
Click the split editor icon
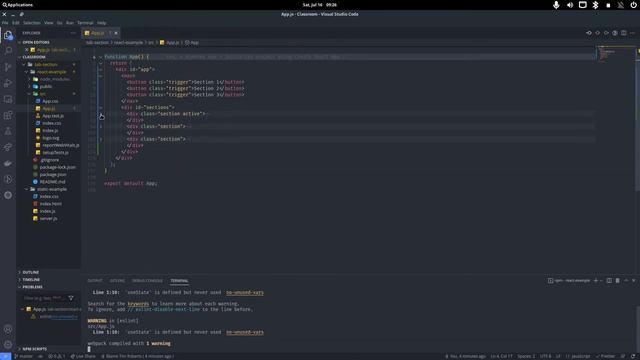point(624,33)
